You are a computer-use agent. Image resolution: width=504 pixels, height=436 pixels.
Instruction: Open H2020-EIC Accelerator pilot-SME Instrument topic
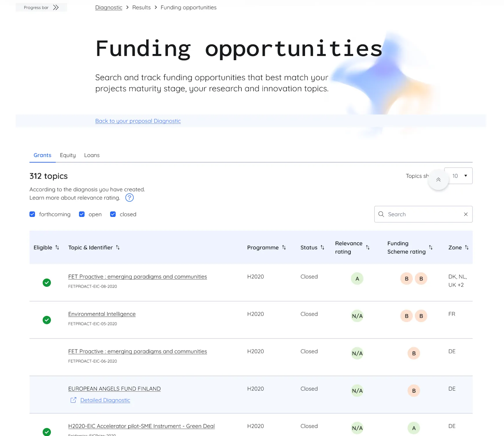141,426
